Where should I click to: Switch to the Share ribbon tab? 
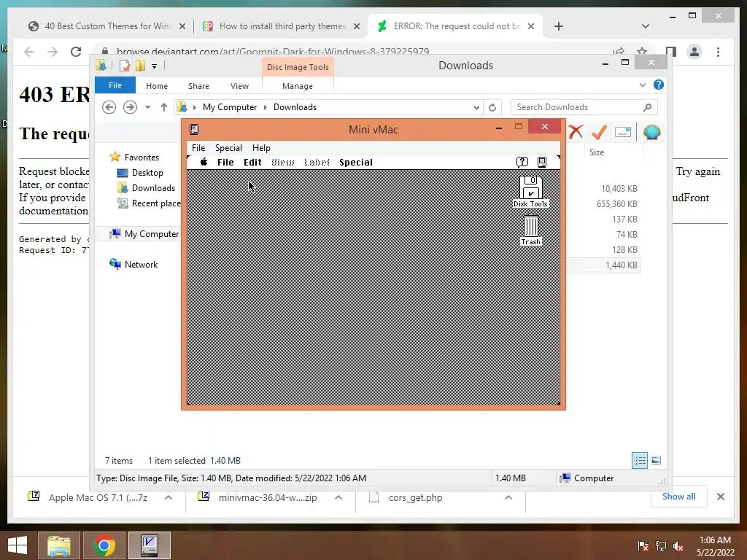(x=198, y=86)
